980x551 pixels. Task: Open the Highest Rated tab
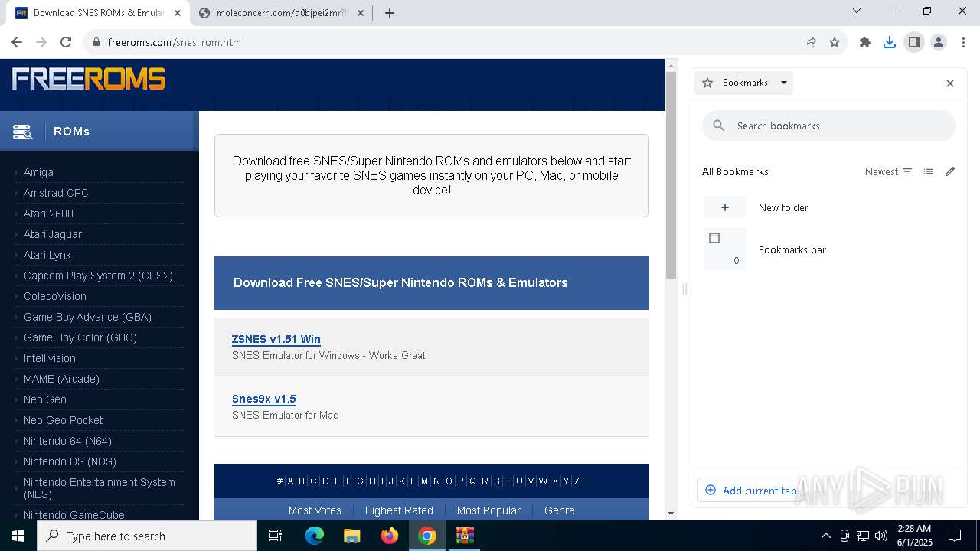399,510
